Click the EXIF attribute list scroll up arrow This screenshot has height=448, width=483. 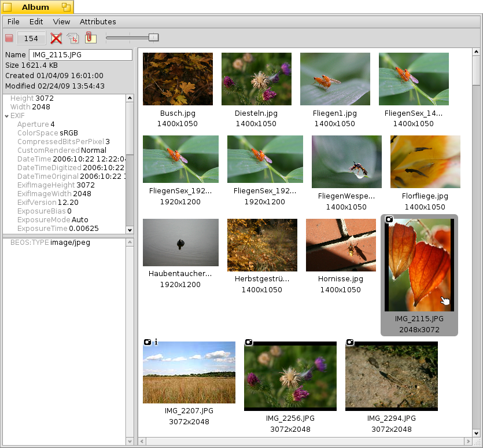(x=130, y=98)
